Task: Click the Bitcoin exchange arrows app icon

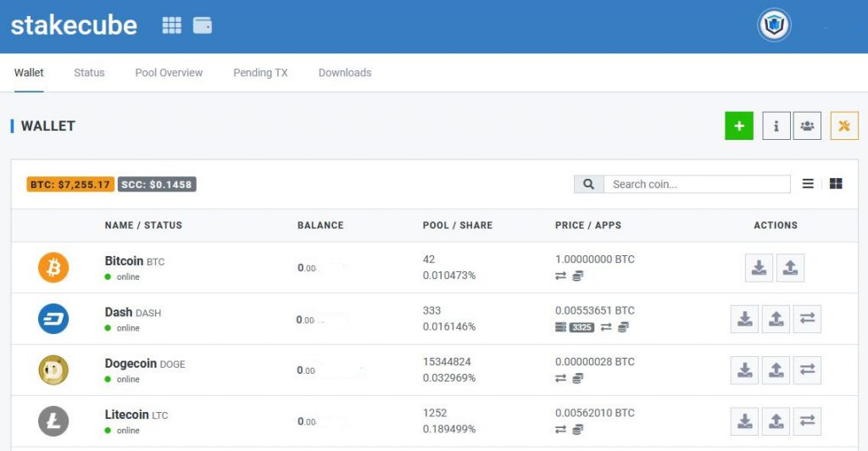Action: (x=561, y=276)
